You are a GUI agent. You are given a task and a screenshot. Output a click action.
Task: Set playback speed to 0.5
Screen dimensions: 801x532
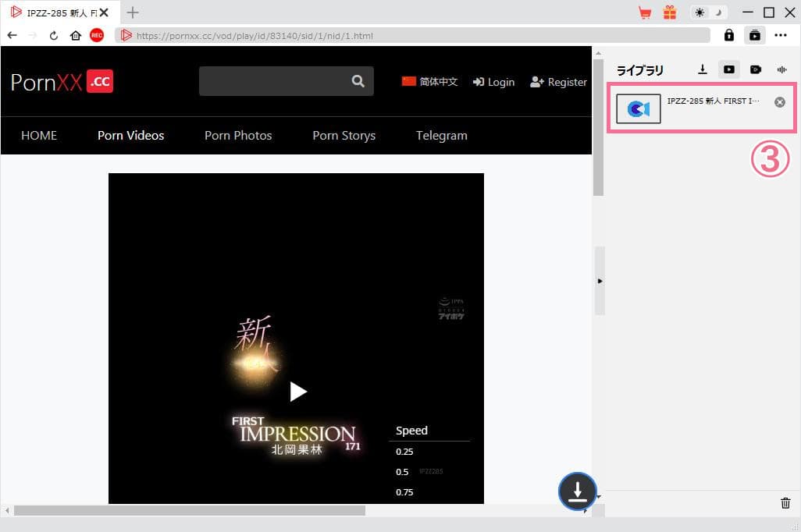402,472
